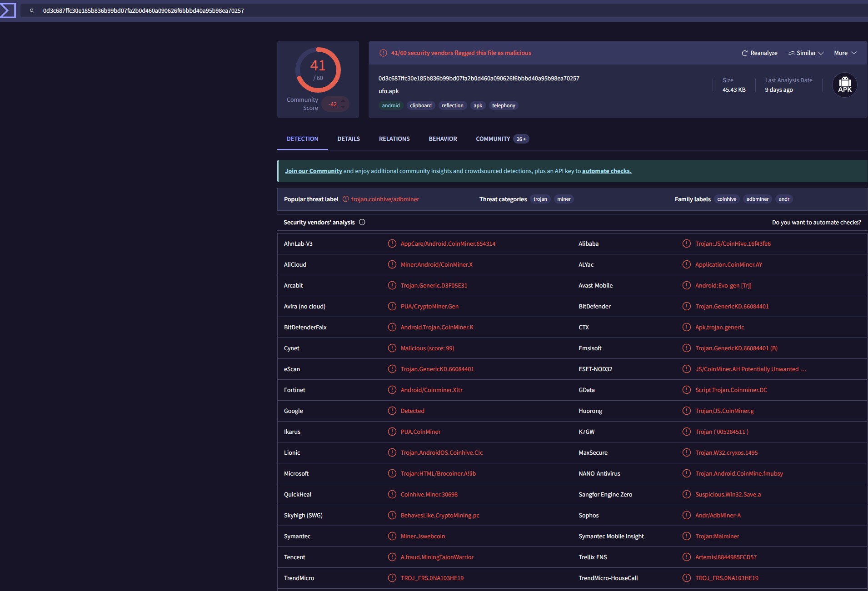Select the telephony tag
The width and height of the screenshot is (868, 591).
tap(504, 105)
